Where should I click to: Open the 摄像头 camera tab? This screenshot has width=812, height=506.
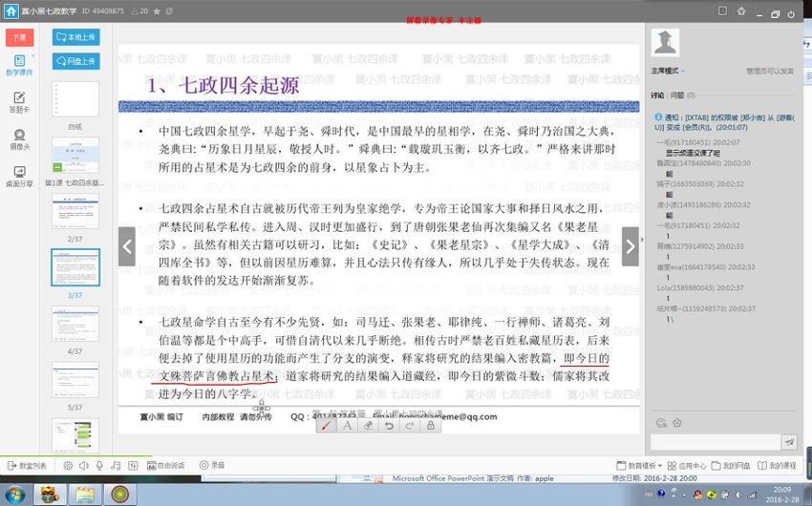[19, 139]
